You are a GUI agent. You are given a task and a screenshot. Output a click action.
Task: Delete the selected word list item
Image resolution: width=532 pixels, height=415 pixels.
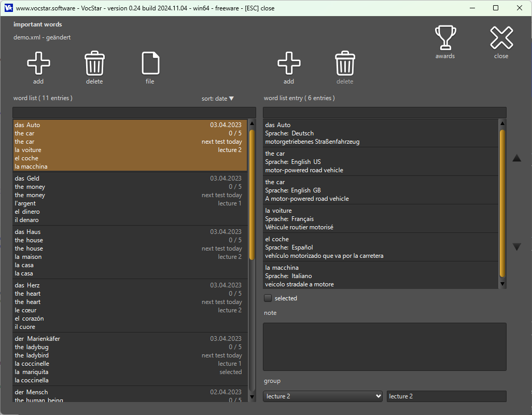point(94,63)
